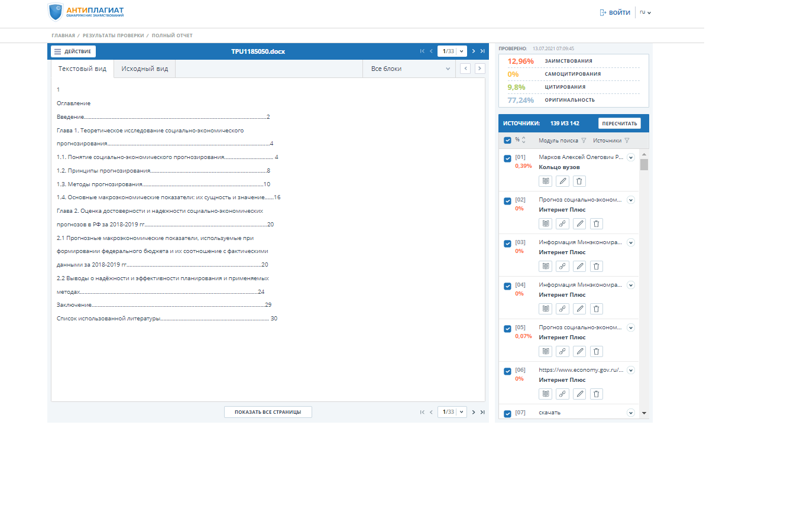Expand details for source [02]

[631, 200]
